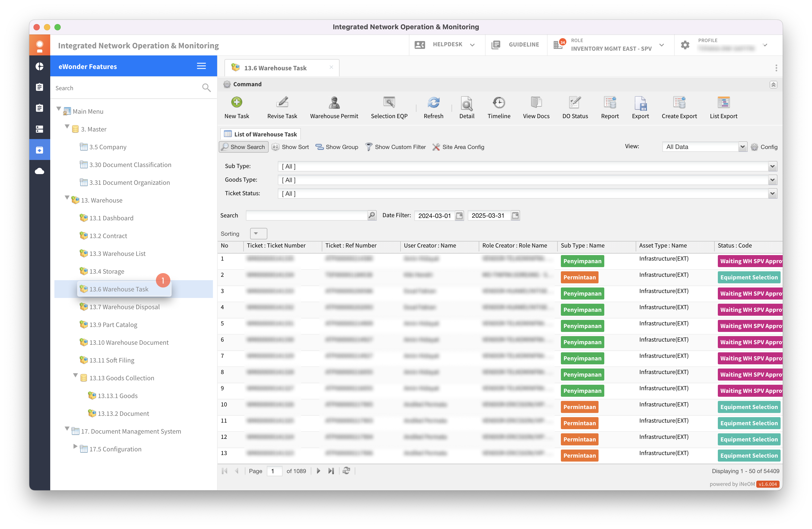This screenshot has height=529, width=812.
Task: Expand the 17.5 Configuration tree node
Action: [75, 446]
